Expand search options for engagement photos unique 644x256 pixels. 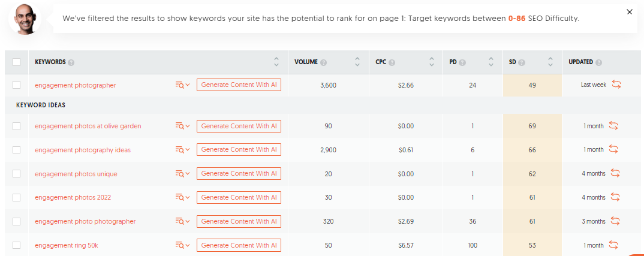[x=182, y=174]
